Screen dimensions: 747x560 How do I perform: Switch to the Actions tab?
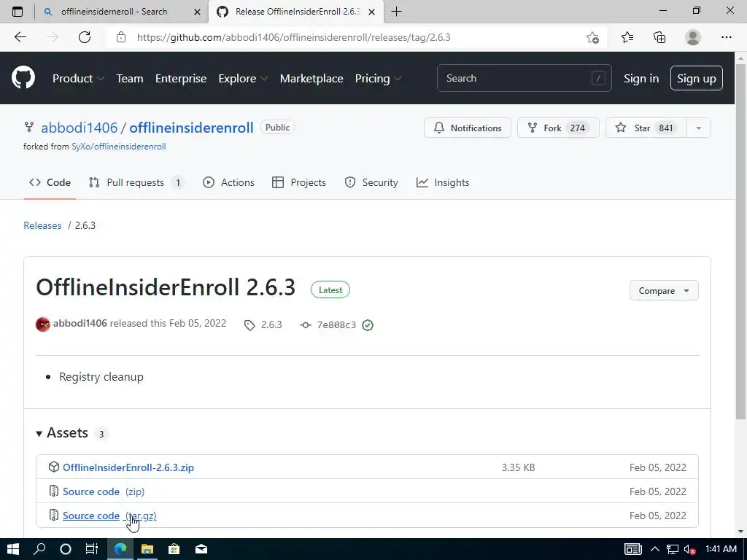[228, 182]
